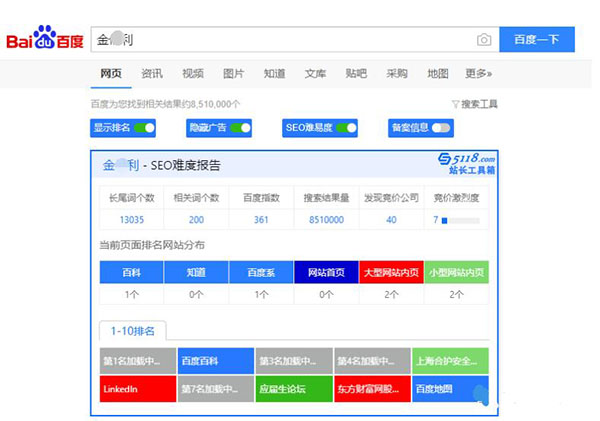
Task: Click the red LinkedIn ranking tile
Action: click(x=137, y=388)
